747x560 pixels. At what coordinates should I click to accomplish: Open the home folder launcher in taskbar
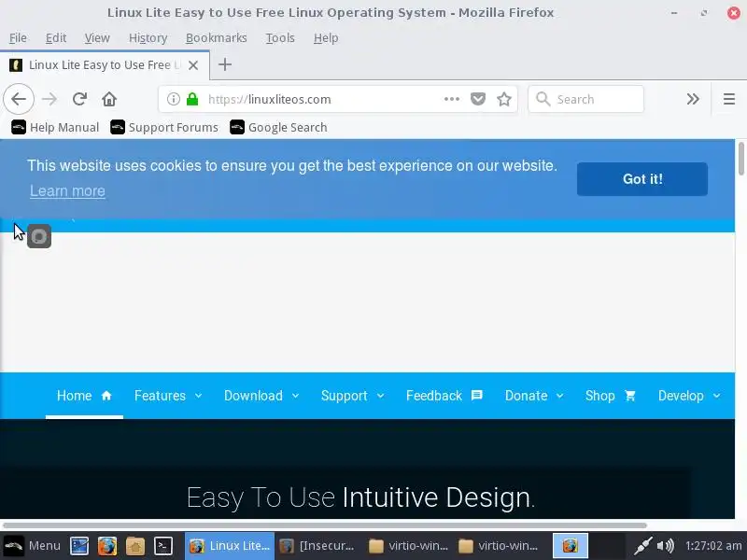pos(135,546)
